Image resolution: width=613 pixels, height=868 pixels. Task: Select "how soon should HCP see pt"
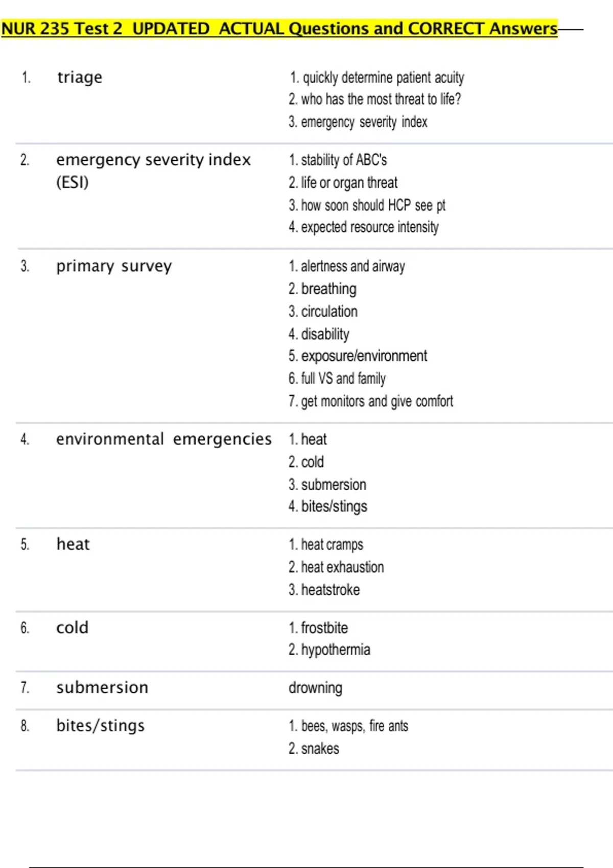[373, 205]
